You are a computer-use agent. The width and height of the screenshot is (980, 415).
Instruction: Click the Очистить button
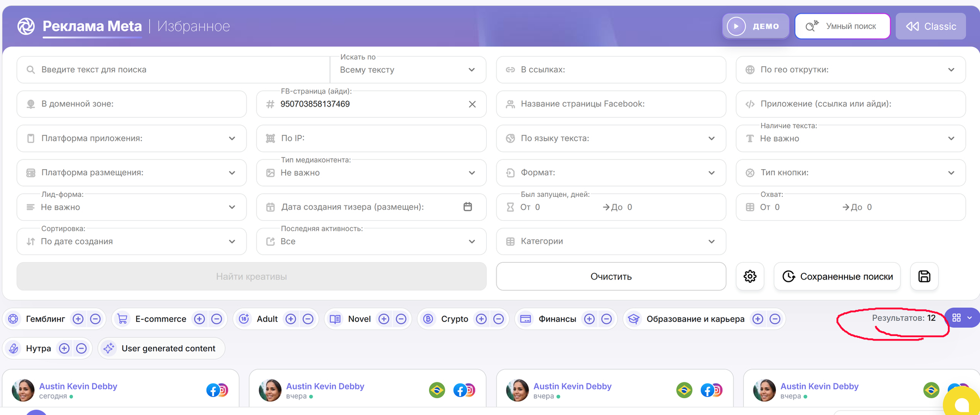coord(611,276)
